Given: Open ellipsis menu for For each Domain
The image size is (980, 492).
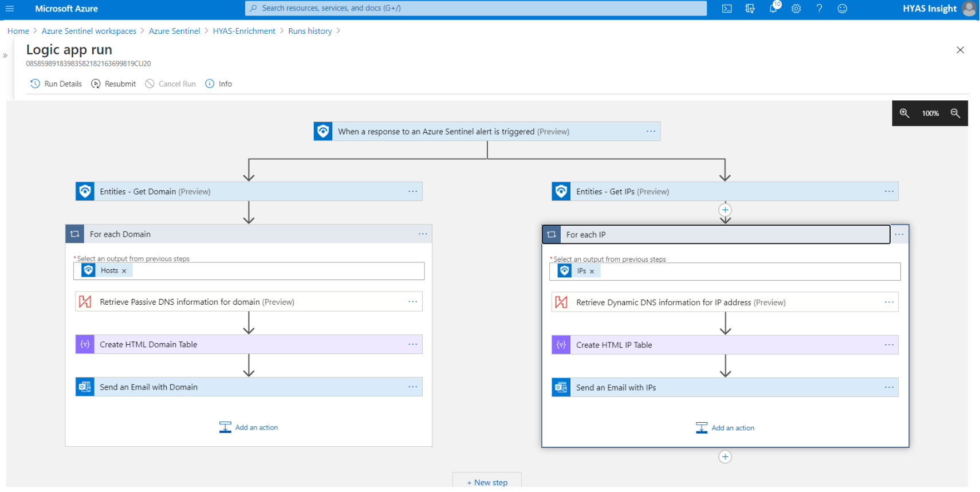Looking at the screenshot, I should pyautogui.click(x=423, y=234).
